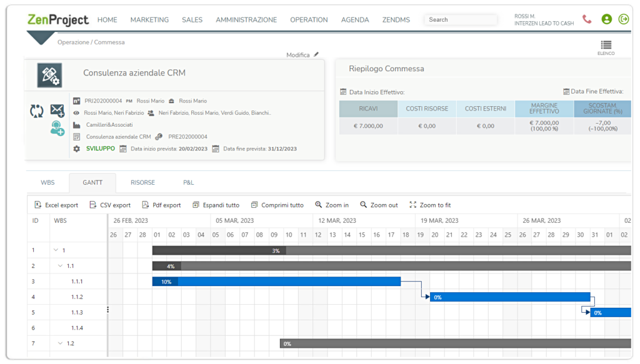Collapse WBS node 1.1 in the tree
640x364 pixels.
click(59, 265)
